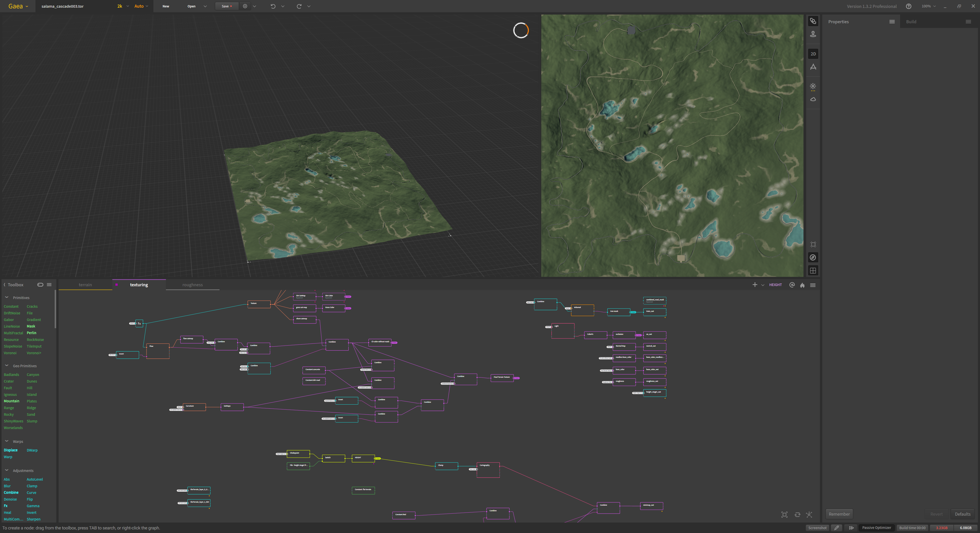
Task: Click the orbit camera icon in viewport sidebar
Action: pos(813,21)
